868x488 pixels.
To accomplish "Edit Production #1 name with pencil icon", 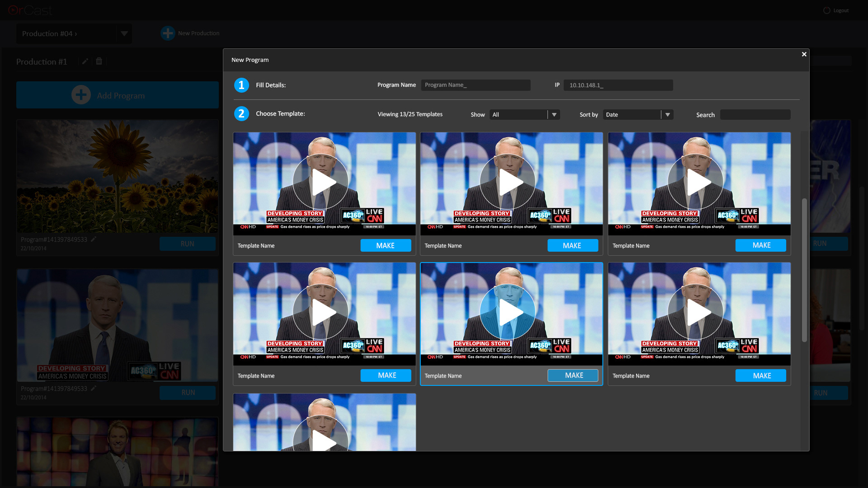I will pos(85,61).
